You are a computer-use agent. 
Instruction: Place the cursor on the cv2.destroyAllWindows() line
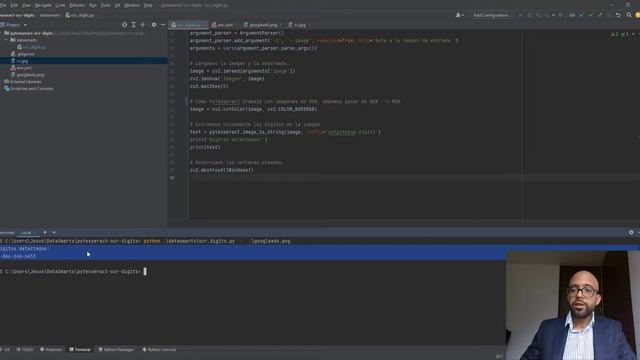(222, 170)
